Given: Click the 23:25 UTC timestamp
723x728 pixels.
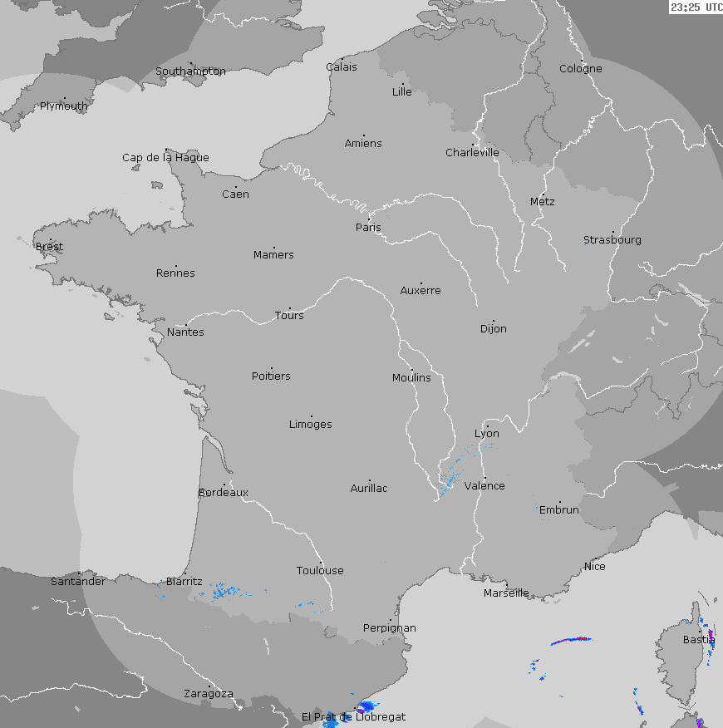Looking at the screenshot, I should click(696, 7).
